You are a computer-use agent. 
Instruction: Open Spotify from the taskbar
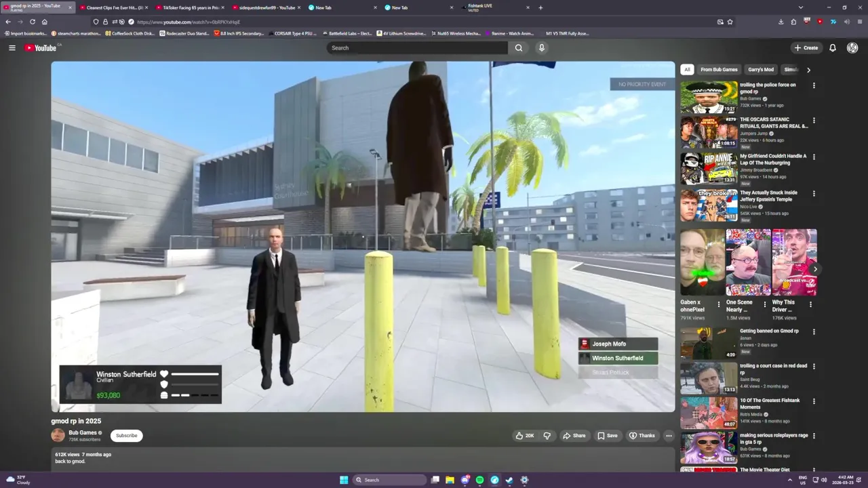[x=479, y=480]
